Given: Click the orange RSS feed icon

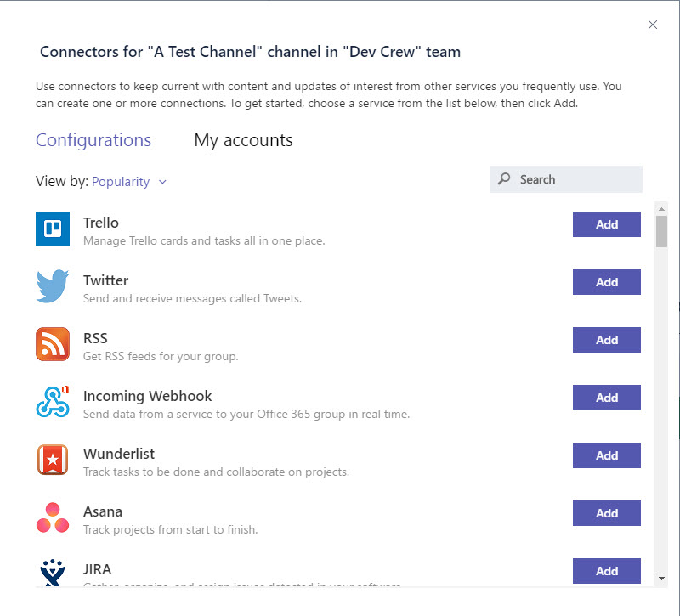Looking at the screenshot, I should pyautogui.click(x=52, y=345).
